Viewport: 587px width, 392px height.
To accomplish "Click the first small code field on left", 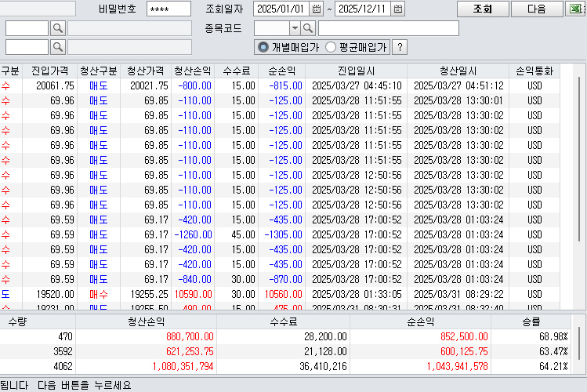I will click(27, 28).
